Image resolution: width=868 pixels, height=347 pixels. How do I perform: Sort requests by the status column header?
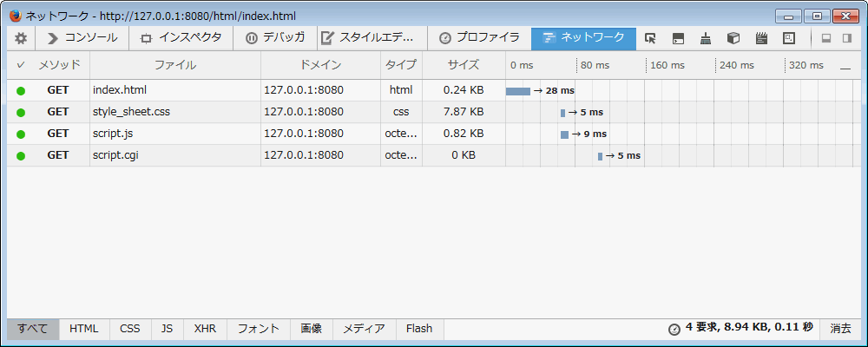[x=21, y=65]
